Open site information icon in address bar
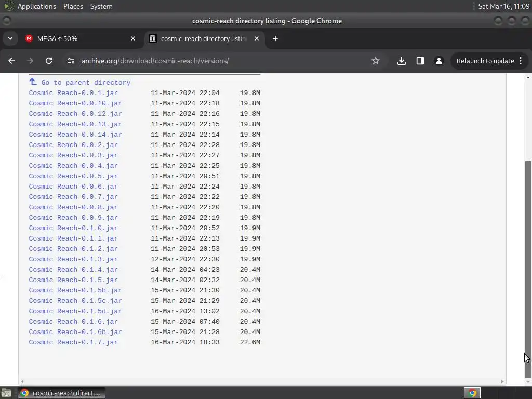The image size is (532, 399). point(71,61)
